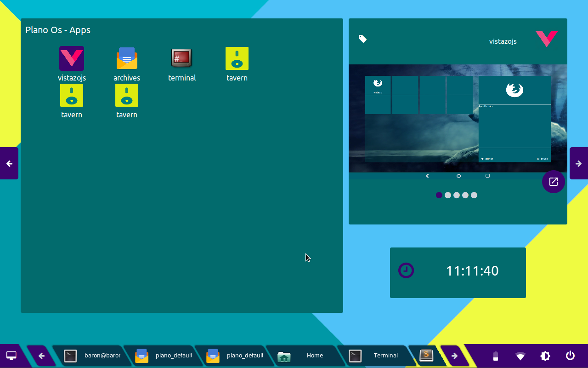Switch to the baron@baron terminal task
The height and width of the screenshot is (368, 588).
click(92, 356)
